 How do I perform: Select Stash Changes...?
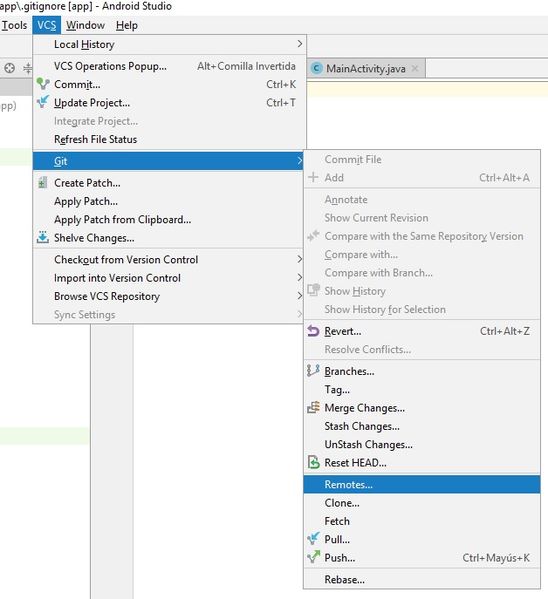click(422, 426)
